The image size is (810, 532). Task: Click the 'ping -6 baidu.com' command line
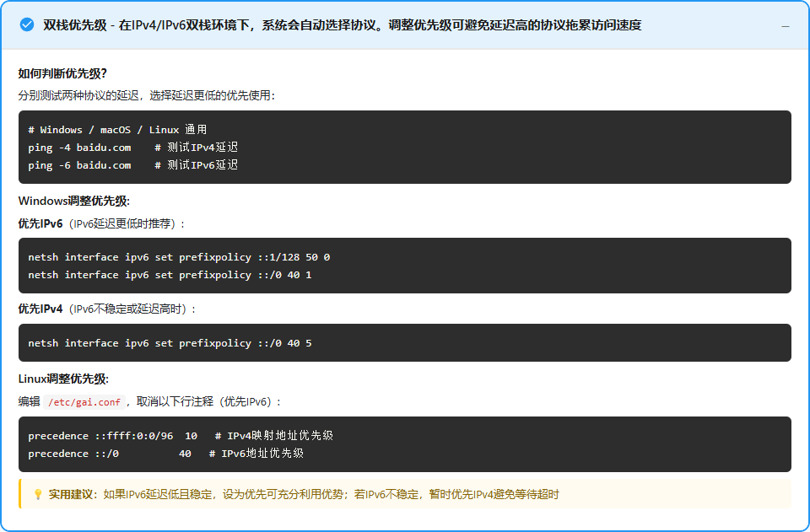[79, 165]
